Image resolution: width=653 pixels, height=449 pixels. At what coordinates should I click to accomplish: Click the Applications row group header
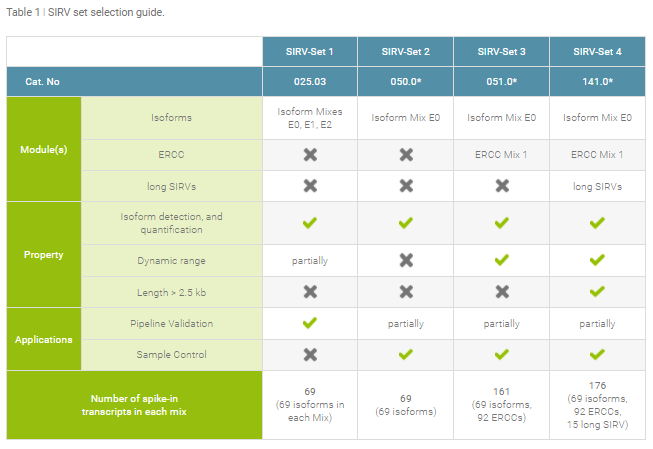pyautogui.click(x=45, y=339)
